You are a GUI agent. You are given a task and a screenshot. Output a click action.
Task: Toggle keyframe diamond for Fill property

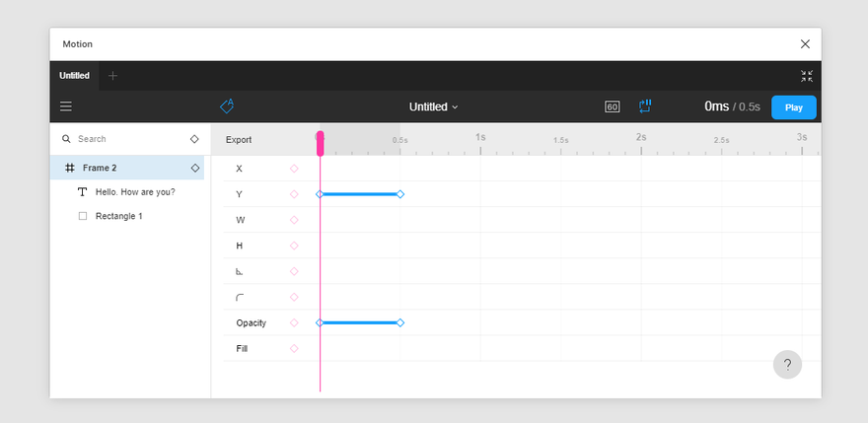coord(294,348)
